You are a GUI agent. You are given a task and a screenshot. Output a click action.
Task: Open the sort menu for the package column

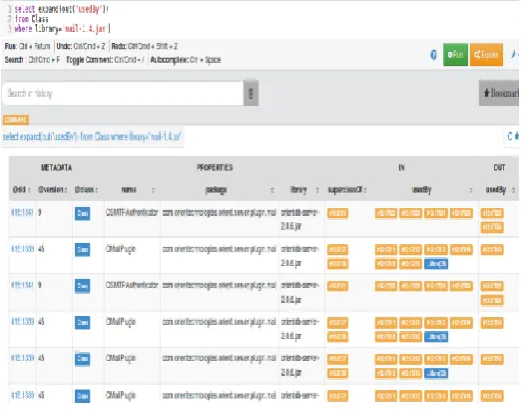point(272,190)
